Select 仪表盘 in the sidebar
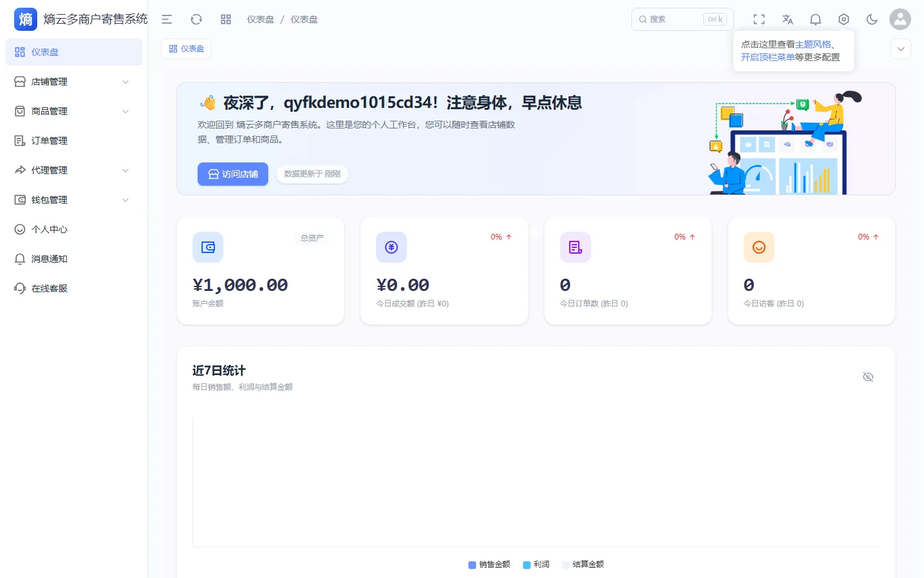The width and height of the screenshot is (924, 578). coord(74,52)
